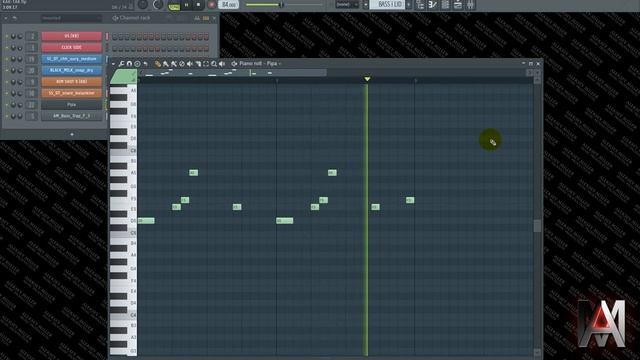This screenshot has width=640, height=360.
Task: Click the piano roll playhead marker
Action: 367,79
